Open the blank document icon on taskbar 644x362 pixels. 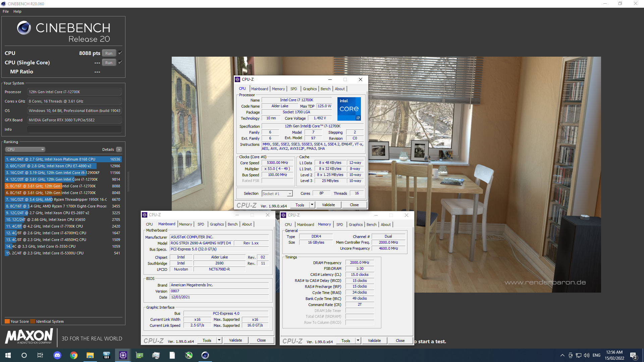(172, 355)
